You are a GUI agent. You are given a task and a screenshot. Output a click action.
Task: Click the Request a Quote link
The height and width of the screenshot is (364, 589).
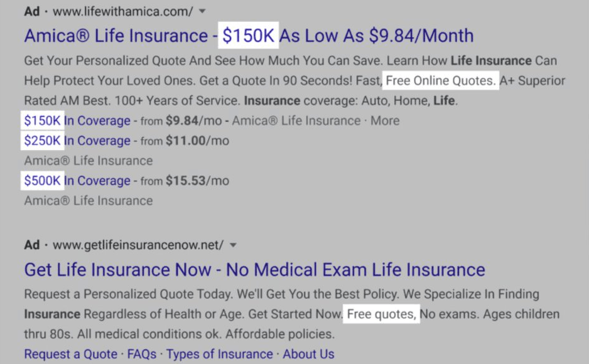click(70, 354)
